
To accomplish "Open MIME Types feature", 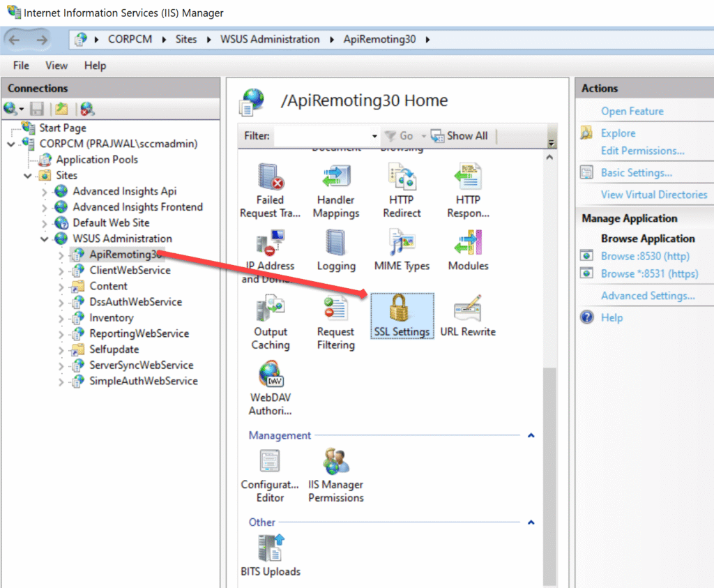I will tap(402, 250).
